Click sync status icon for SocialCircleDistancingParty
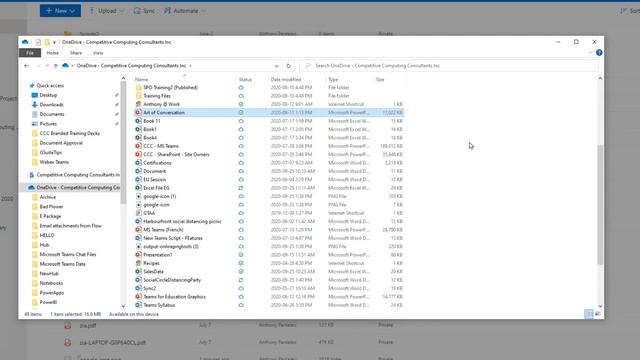 click(x=241, y=280)
